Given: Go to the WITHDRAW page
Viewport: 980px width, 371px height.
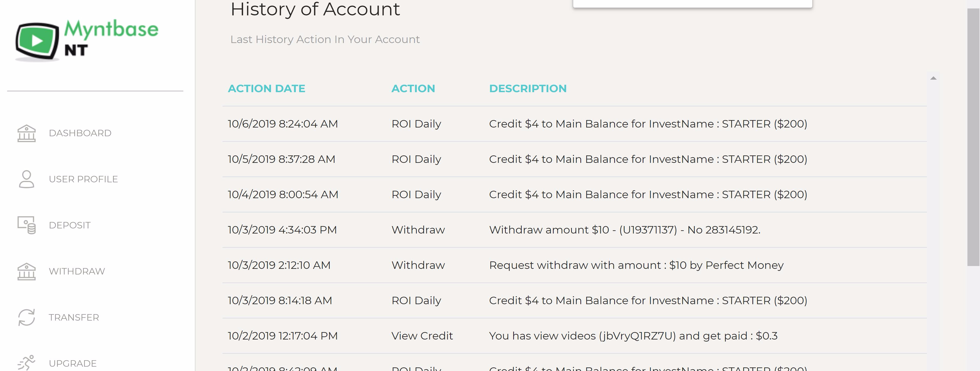Looking at the screenshot, I should (x=77, y=271).
